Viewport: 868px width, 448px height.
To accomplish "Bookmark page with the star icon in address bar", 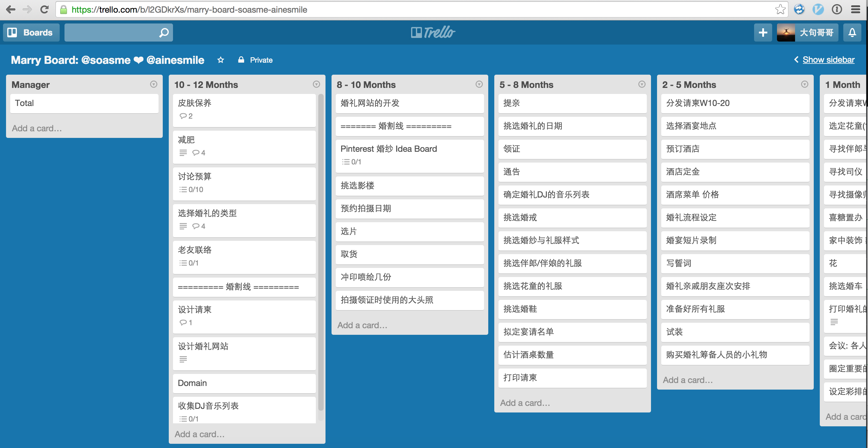I will pos(780,9).
